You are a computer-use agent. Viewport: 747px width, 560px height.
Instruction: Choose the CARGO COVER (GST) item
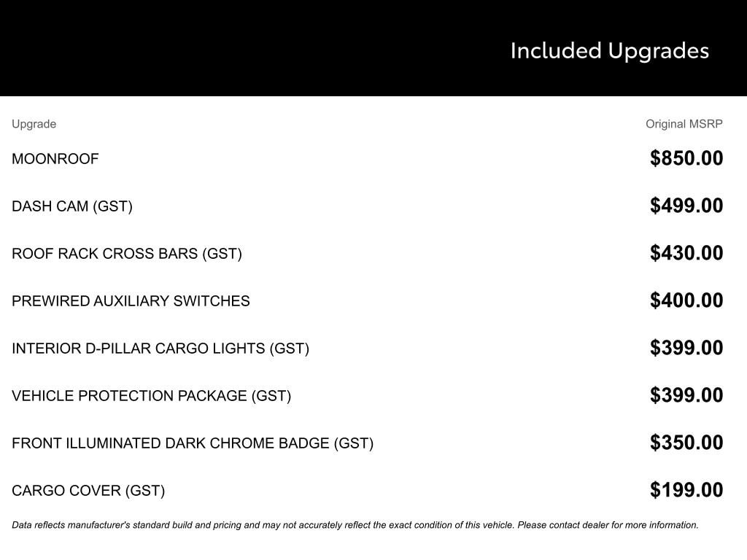(x=88, y=491)
